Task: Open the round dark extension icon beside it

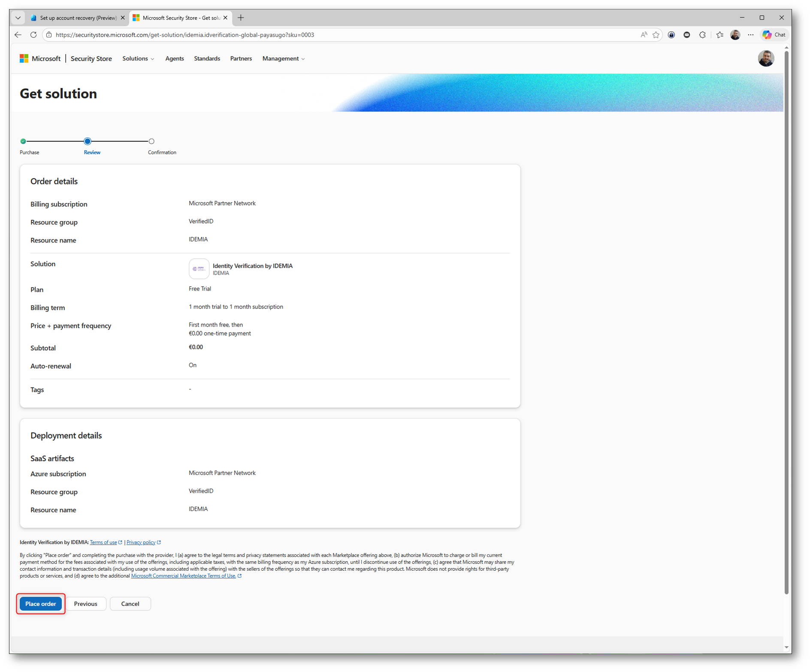Action: point(687,35)
